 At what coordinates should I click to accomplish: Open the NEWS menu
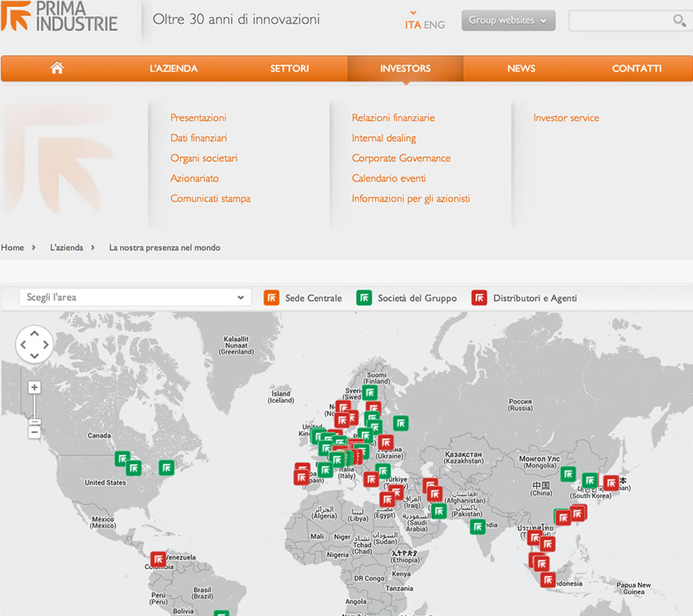[x=521, y=69]
